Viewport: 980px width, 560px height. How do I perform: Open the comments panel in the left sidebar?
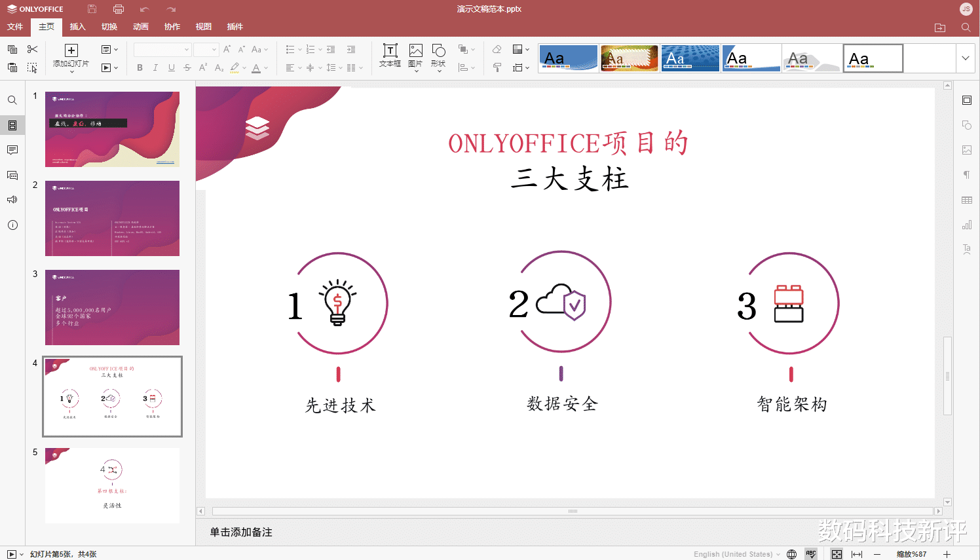[x=12, y=150]
